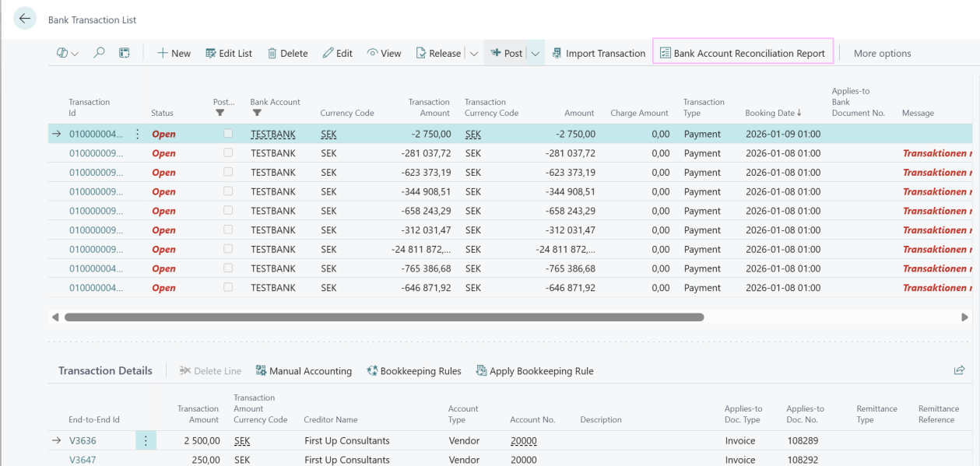This screenshot has width=980, height=466.
Task: Click the Release action
Action: [438, 53]
